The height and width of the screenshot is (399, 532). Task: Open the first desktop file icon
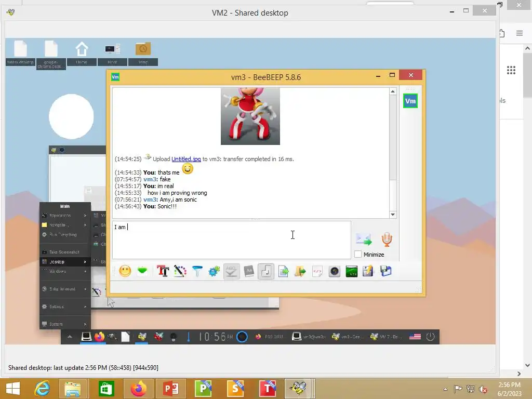coord(20,52)
